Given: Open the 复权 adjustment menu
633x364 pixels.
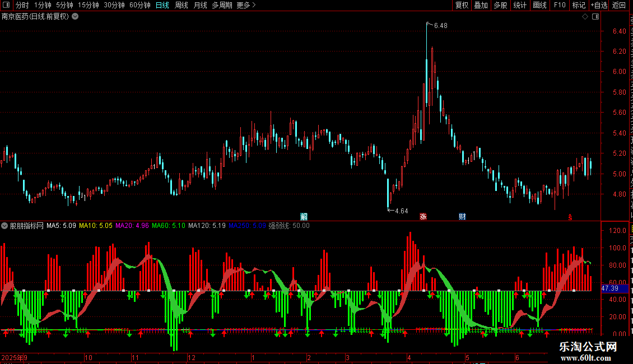Looking at the screenshot, I should pos(462,5).
